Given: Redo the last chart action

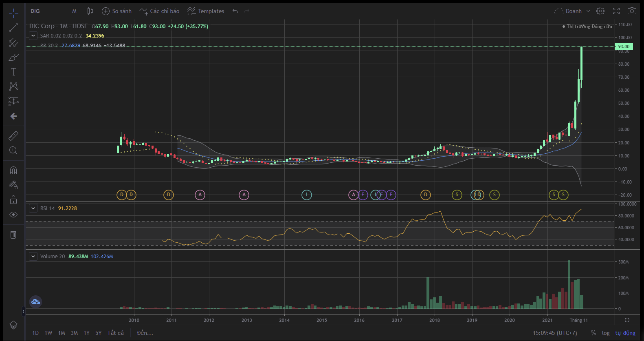Looking at the screenshot, I should point(246,11).
